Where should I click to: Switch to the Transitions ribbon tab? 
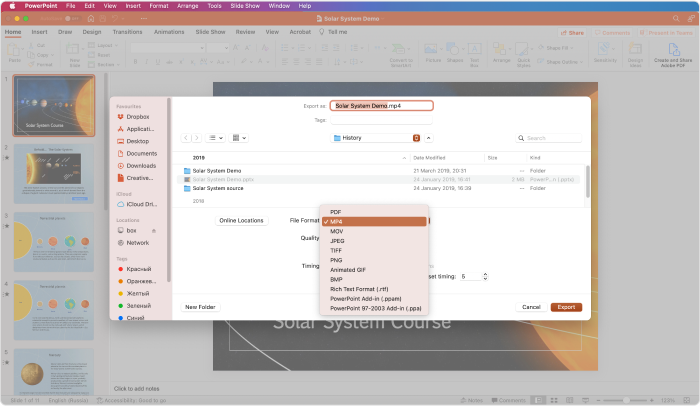[x=127, y=32]
